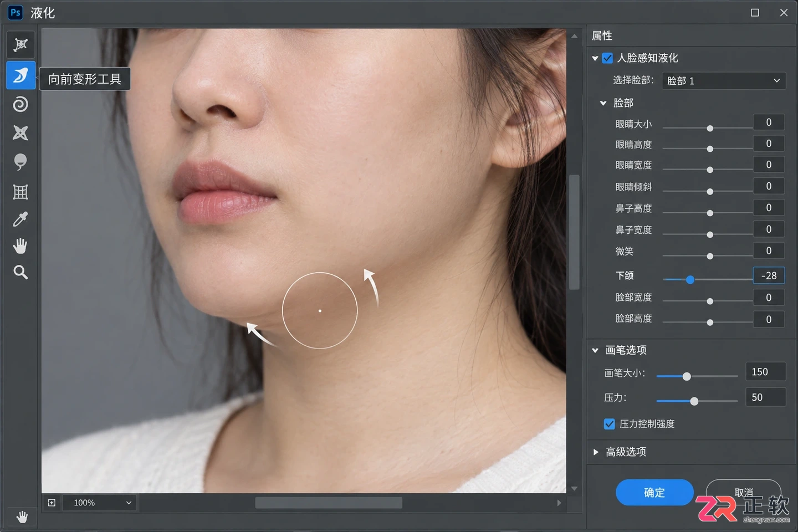The image size is (798, 532).
Task: Click the 眼睛宽度 slider handle
Action: point(710,170)
